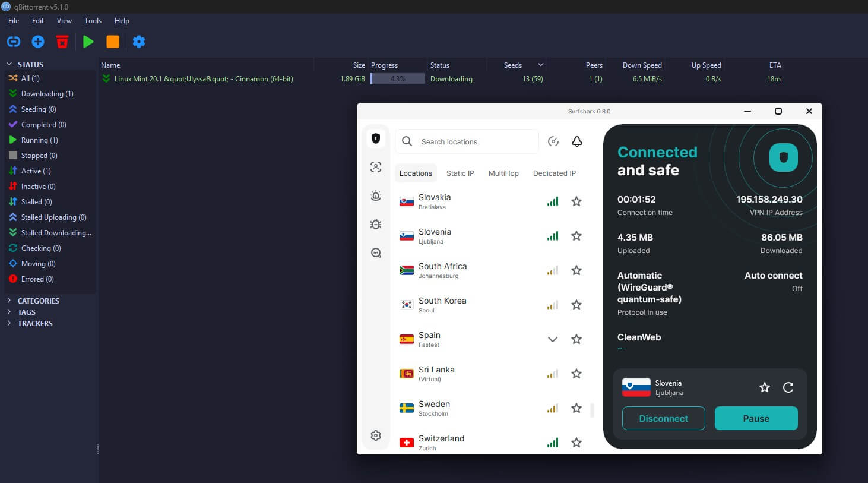Image resolution: width=868 pixels, height=483 pixels.
Task: Click the Spain flag icon
Action: tap(407, 339)
